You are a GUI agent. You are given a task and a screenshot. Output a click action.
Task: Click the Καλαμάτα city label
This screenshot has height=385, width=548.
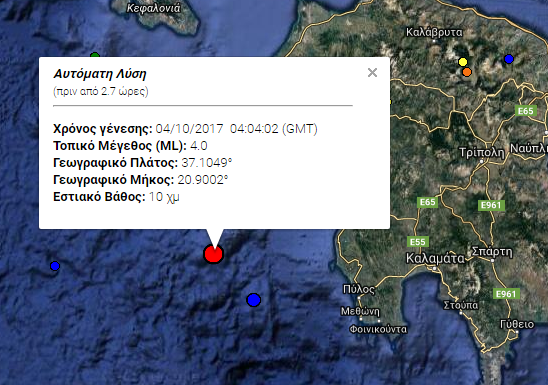click(435, 259)
